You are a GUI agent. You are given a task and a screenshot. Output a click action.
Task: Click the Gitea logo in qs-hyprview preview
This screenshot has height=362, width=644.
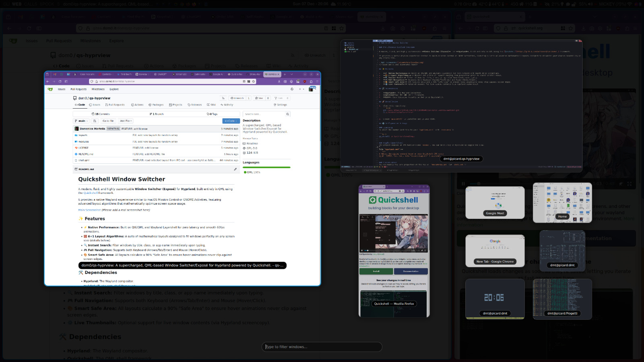click(x=50, y=89)
